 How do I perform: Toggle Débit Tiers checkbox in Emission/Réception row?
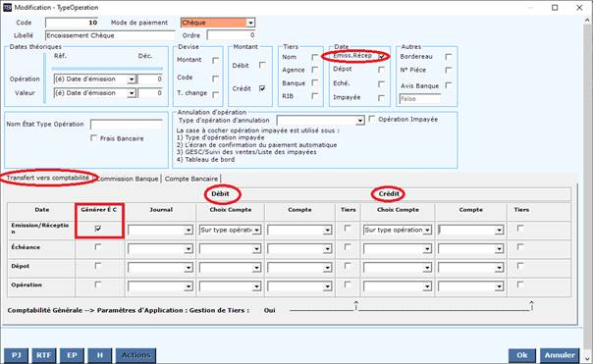click(x=348, y=228)
